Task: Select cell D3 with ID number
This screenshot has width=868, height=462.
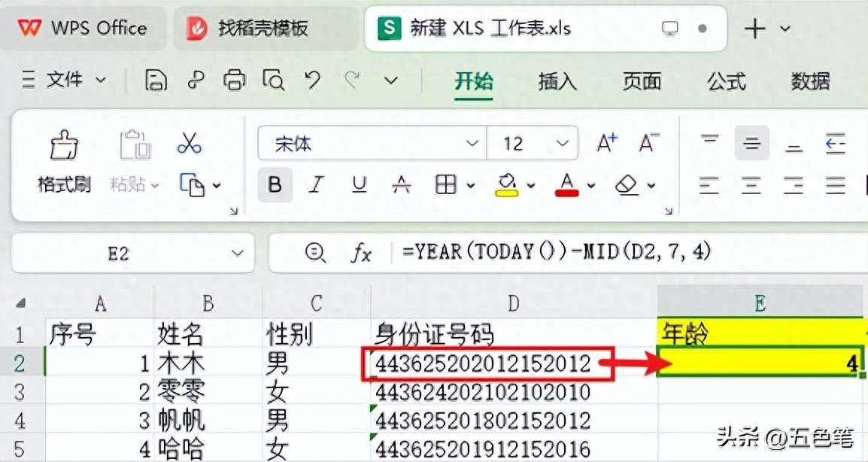Action: click(x=513, y=392)
